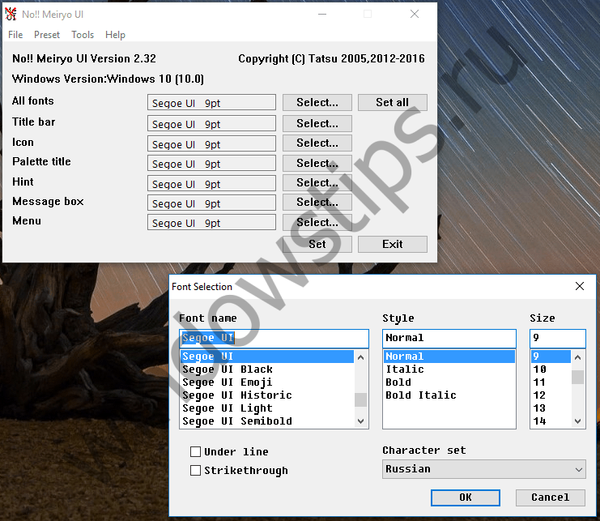This screenshot has height=521, width=600.
Task: Click Cancel in Font Selection dialog
Action: point(550,497)
